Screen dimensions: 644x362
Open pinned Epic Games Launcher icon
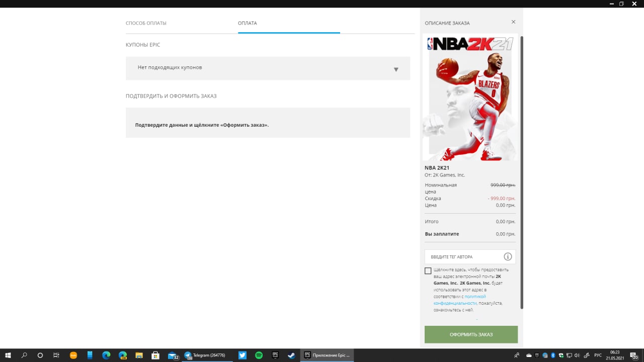(275, 355)
